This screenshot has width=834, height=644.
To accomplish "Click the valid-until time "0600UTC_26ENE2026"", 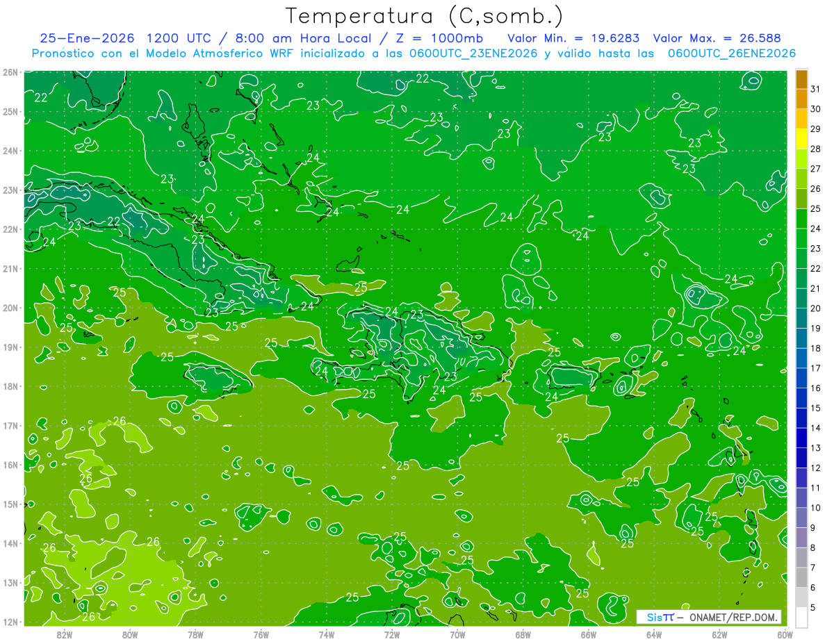I will (x=731, y=53).
